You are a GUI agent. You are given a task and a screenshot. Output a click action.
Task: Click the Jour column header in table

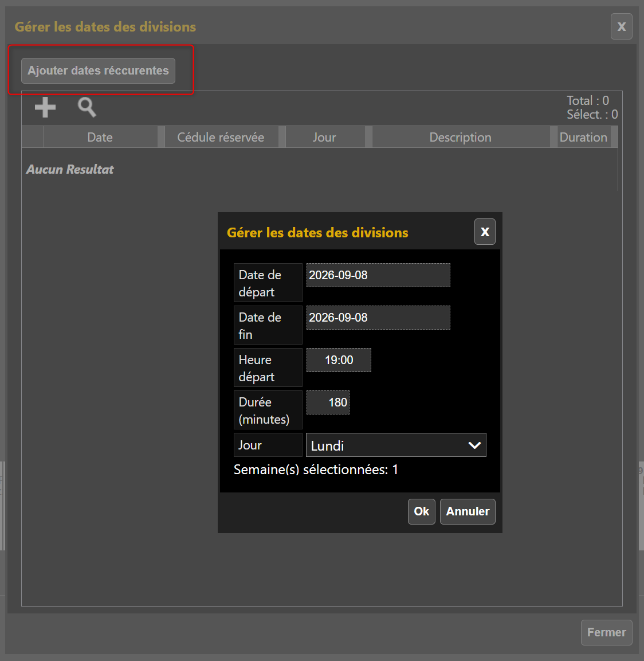point(325,137)
